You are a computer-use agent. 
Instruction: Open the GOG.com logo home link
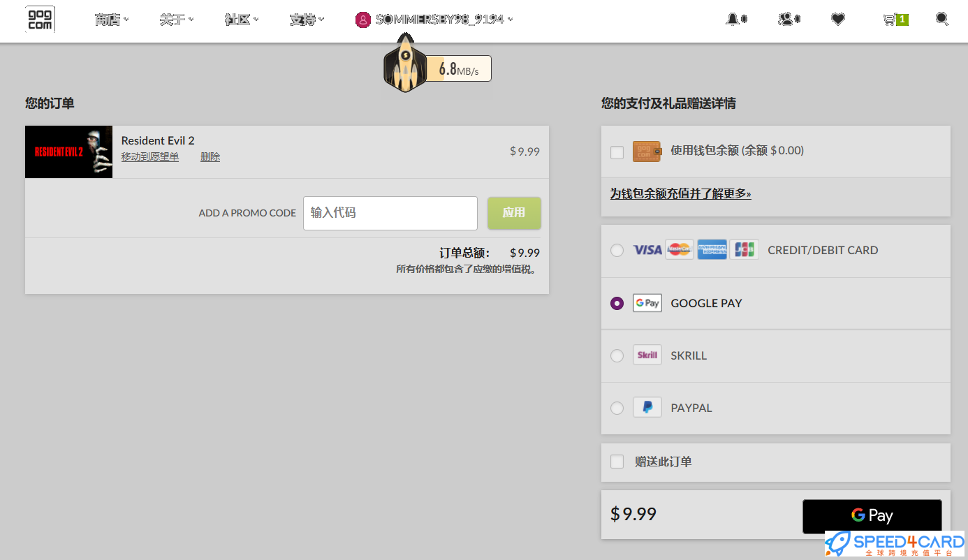tap(40, 20)
